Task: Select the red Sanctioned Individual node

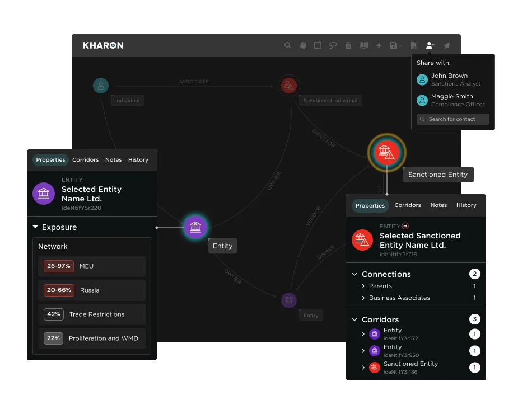Action: tap(289, 86)
